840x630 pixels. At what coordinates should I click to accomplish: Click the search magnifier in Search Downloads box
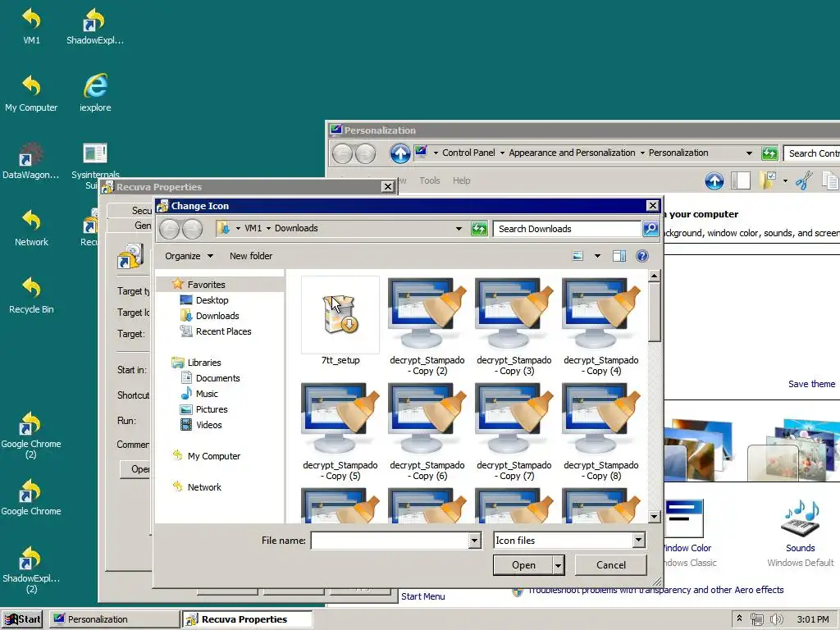coord(651,229)
